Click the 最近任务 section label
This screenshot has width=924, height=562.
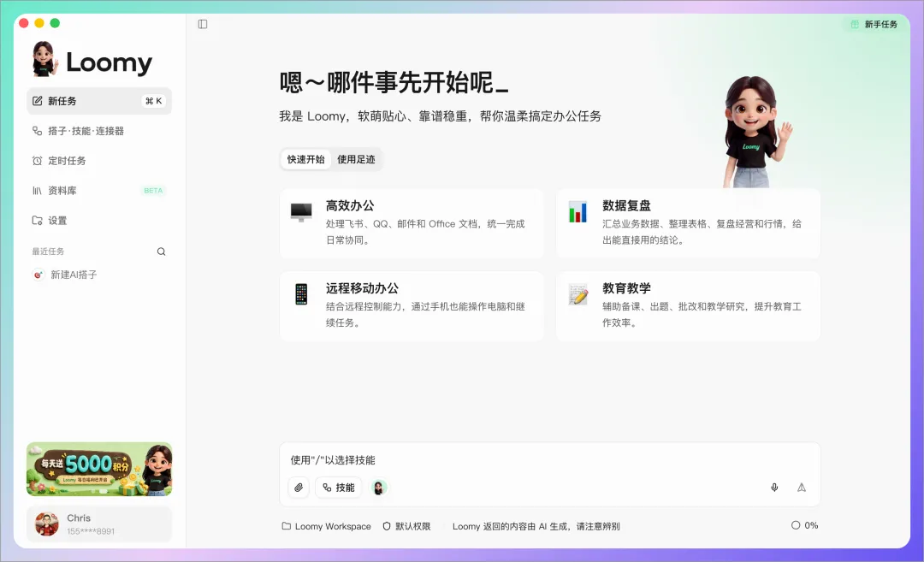[48, 251]
